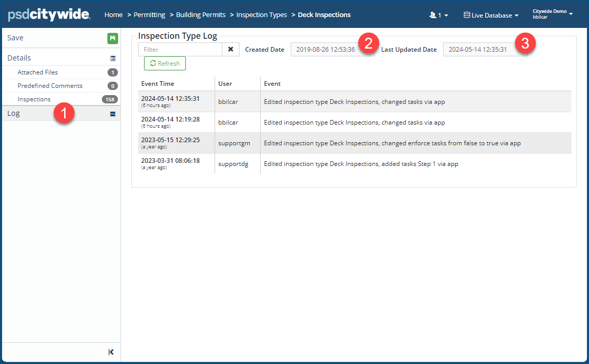The image size is (589, 364).
Task: Collapse the sidebar with the arrow icon
Action: pos(111,352)
